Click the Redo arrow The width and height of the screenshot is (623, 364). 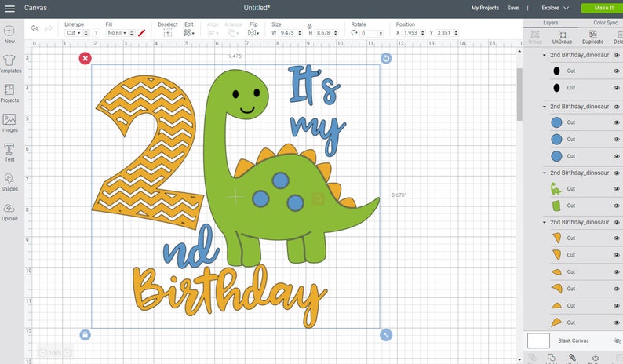(48, 28)
